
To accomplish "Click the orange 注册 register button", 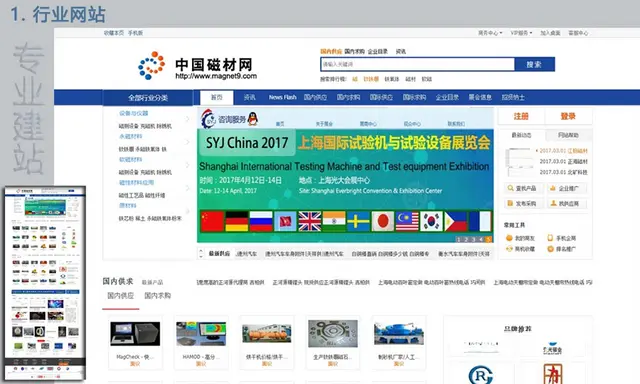I will tap(521, 116).
